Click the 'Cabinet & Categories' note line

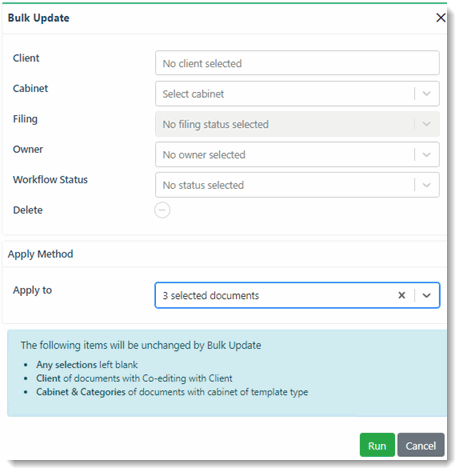click(x=172, y=392)
